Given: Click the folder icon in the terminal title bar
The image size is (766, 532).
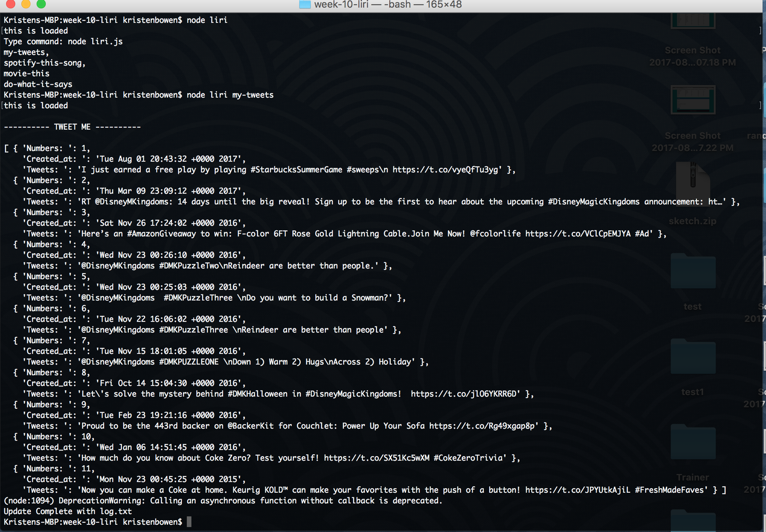Looking at the screenshot, I should coord(305,4).
